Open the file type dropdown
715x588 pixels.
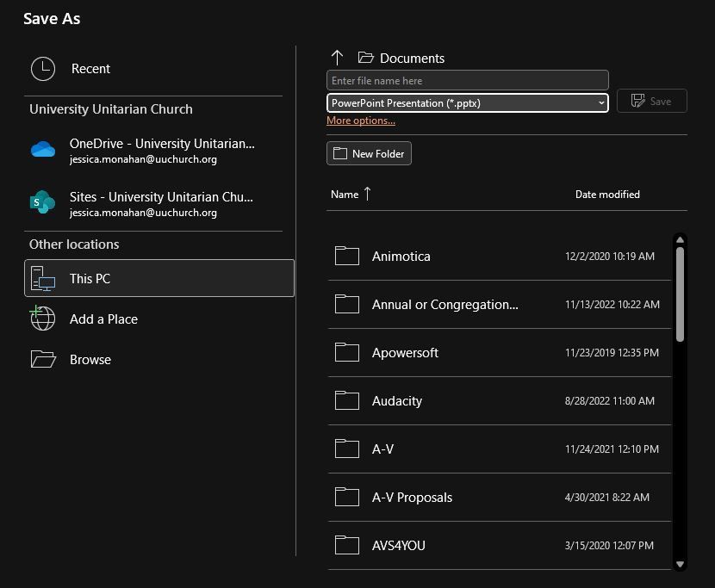point(468,103)
